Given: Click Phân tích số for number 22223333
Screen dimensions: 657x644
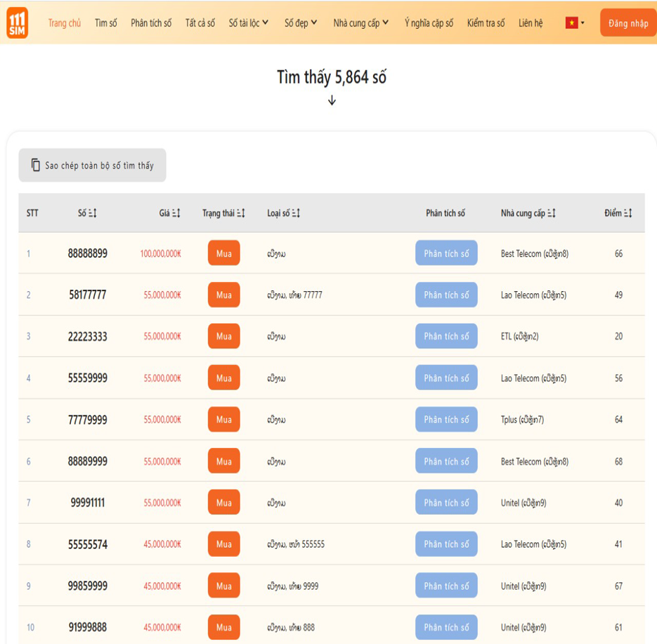Looking at the screenshot, I should pos(446,336).
